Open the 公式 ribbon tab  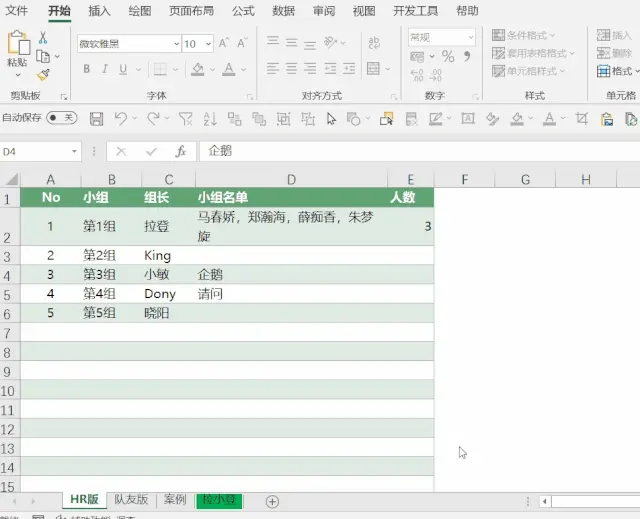pyautogui.click(x=243, y=11)
